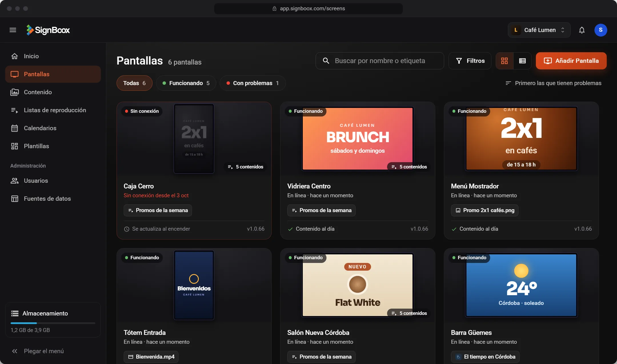Open the Café Lumen workspace switcher
The height and width of the screenshot is (364, 617).
pos(539,30)
